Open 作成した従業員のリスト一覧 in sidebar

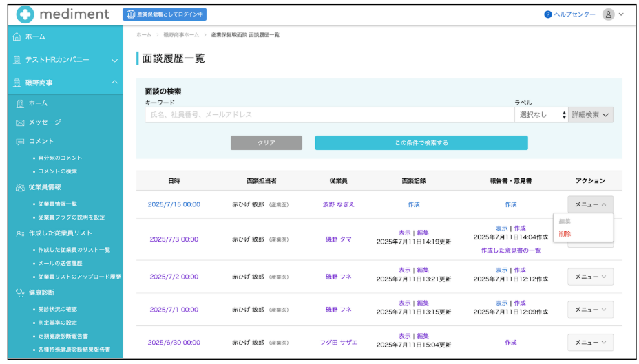coord(74,250)
